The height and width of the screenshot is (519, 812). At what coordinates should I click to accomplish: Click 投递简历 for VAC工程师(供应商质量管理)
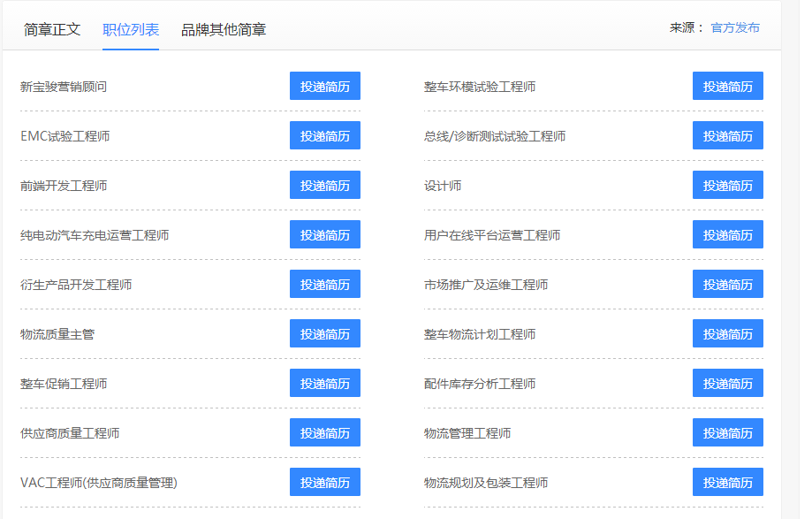click(x=324, y=483)
